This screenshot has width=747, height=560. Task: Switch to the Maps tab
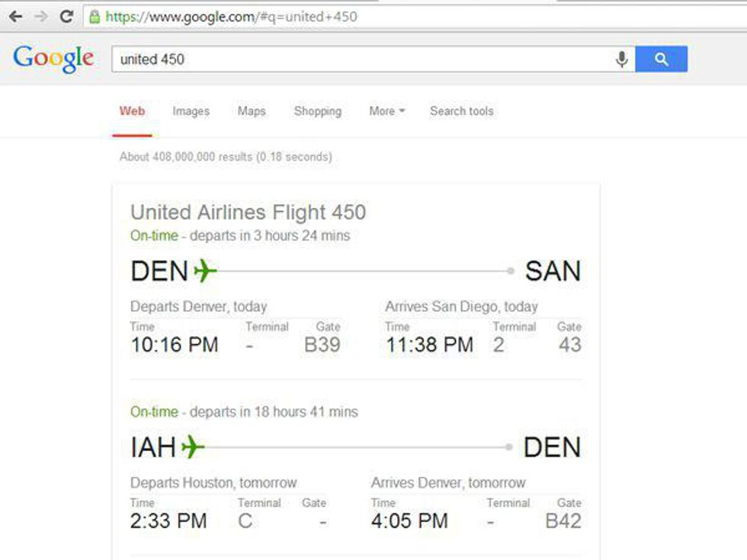click(252, 111)
